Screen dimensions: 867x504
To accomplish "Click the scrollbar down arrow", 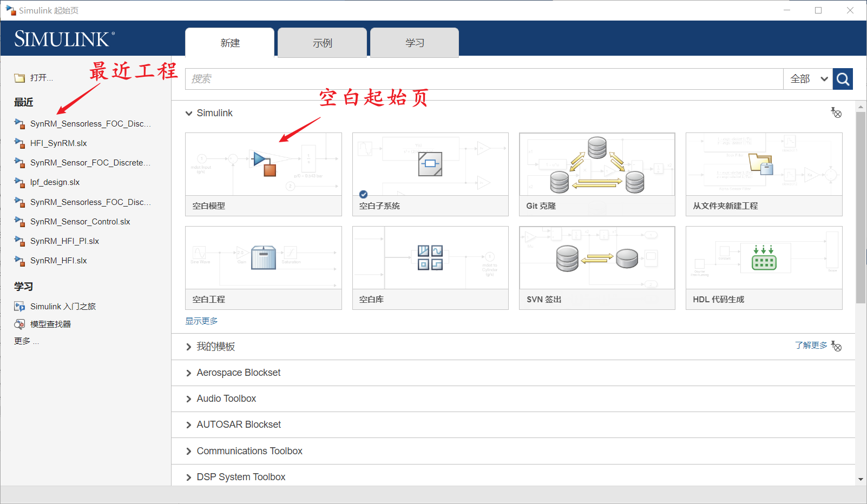I will (x=861, y=479).
